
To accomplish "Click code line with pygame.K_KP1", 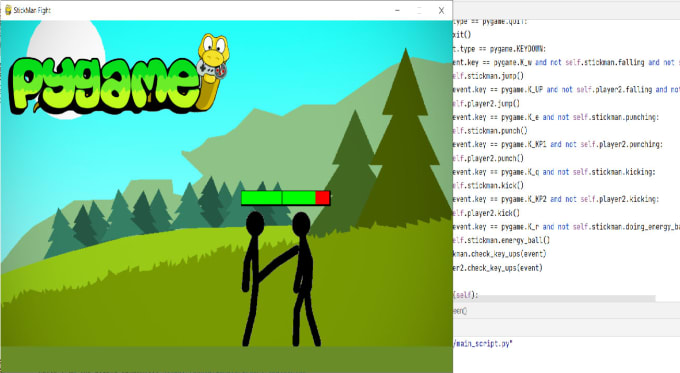I will [x=558, y=144].
